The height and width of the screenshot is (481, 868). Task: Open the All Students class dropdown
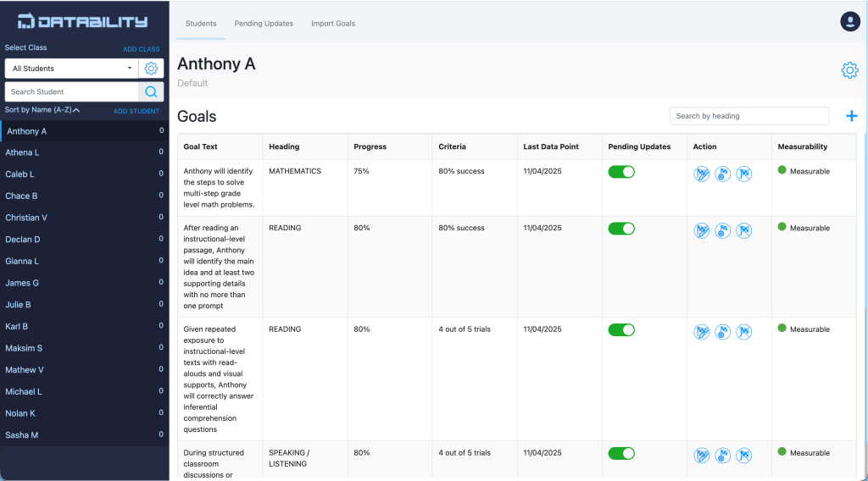pos(72,69)
